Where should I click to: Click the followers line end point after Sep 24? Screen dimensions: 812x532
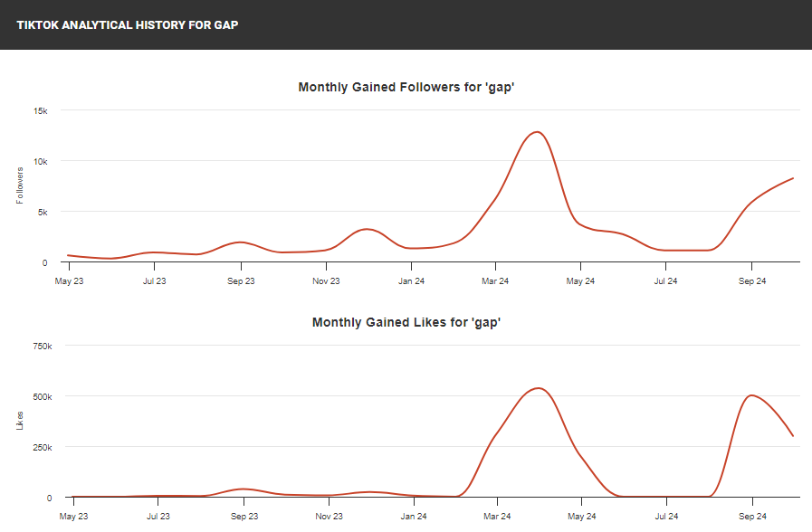tap(793, 178)
